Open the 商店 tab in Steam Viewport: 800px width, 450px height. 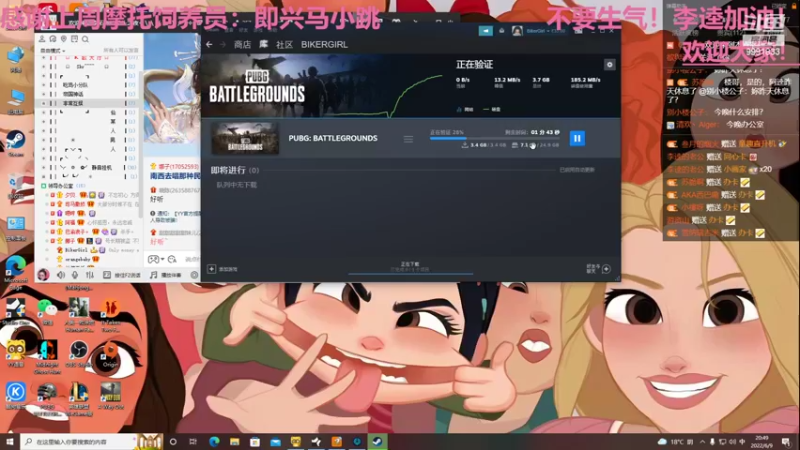tap(242, 44)
